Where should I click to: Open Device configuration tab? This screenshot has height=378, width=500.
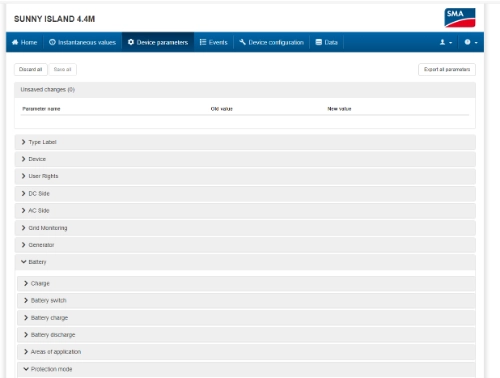coord(271,42)
